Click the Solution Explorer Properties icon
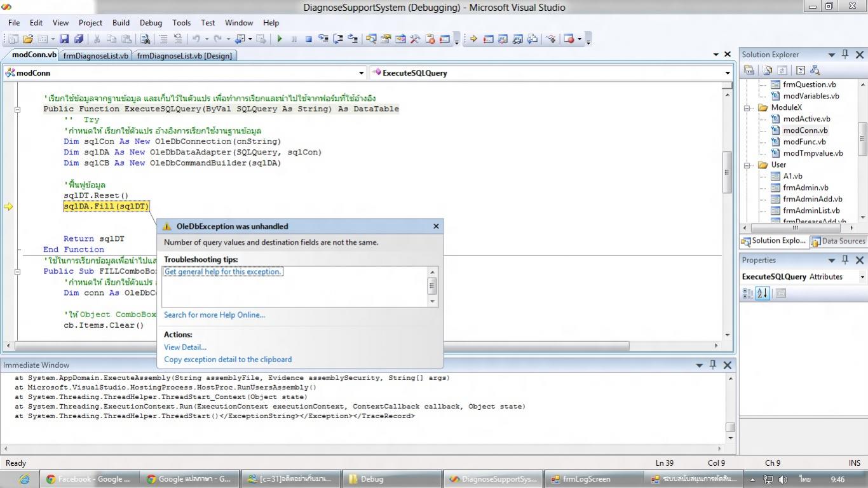This screenshot has width=868, height=488. (x=749, y=71)
